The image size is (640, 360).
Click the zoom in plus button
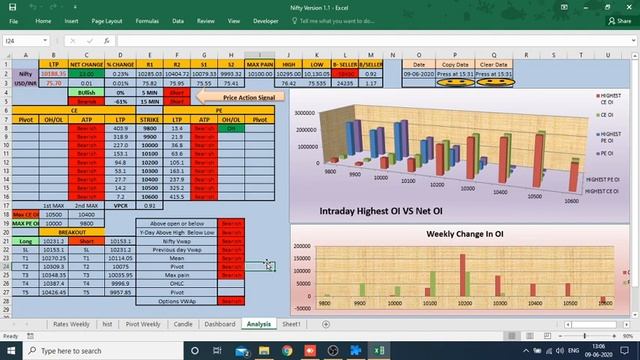pos(614,336)
